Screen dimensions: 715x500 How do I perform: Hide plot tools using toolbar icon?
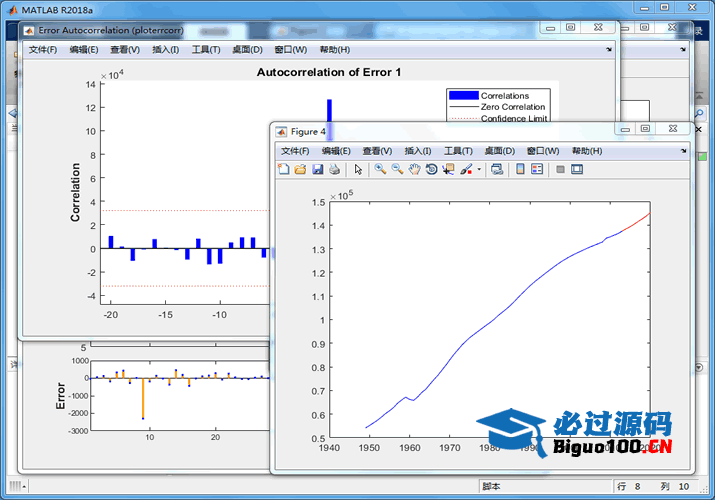(x=560, y=170)
